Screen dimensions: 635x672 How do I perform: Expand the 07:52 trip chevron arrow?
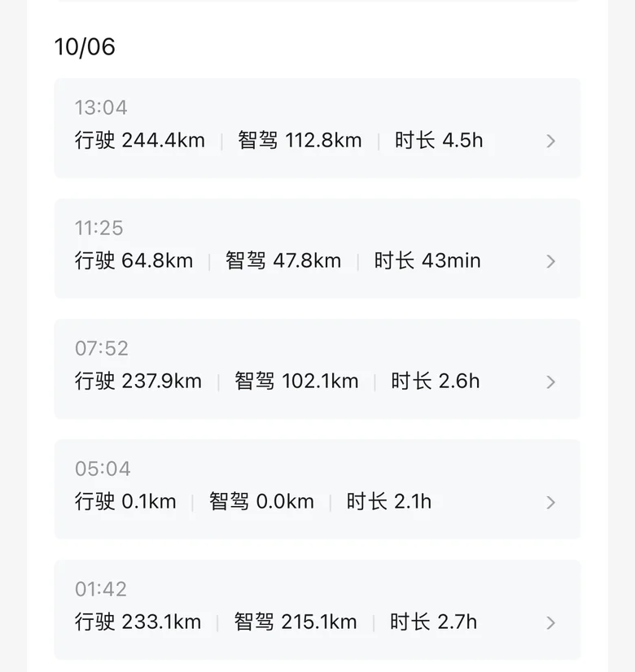pyautogui.click(x=551, y=382)
